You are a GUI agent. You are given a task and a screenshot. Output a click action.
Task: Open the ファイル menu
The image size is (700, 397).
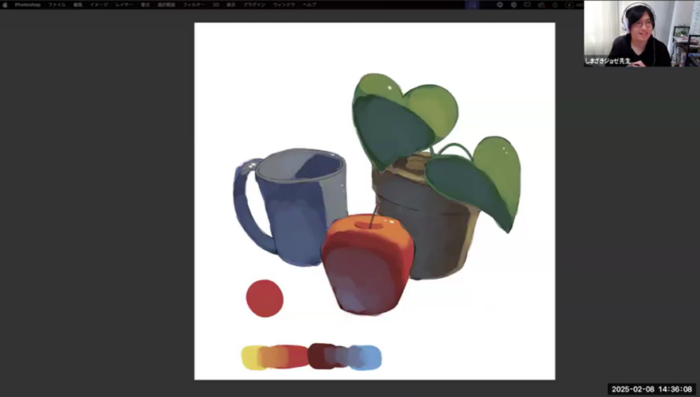click(x=57, y=5)
